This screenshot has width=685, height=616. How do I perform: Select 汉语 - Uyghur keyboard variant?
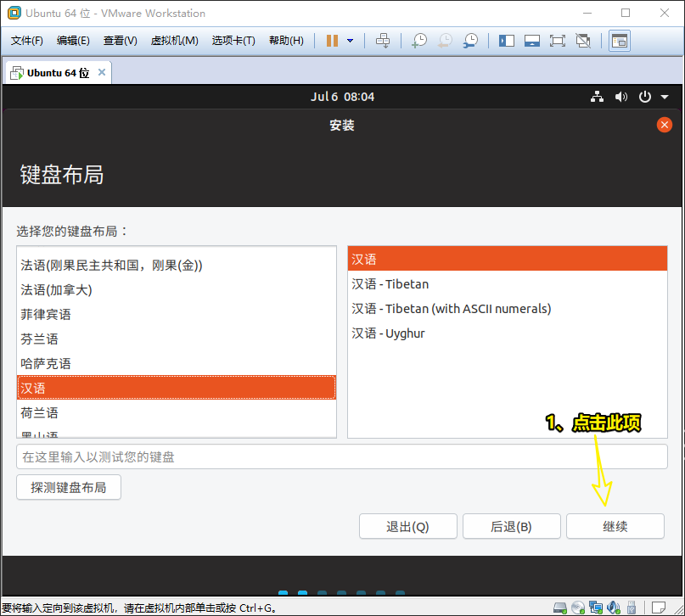point(389,333)
